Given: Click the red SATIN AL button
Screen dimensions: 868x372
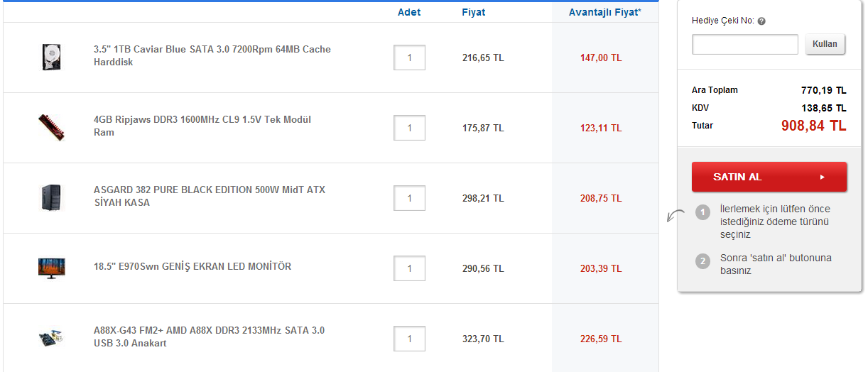Looking at the screenshot, I should click(769, 177).
